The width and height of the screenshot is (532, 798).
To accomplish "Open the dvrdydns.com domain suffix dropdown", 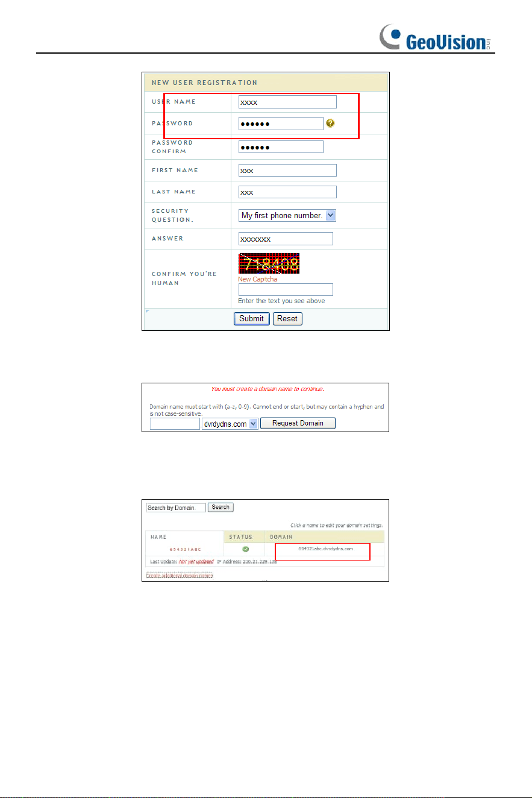I will click(x=230, y=424).
